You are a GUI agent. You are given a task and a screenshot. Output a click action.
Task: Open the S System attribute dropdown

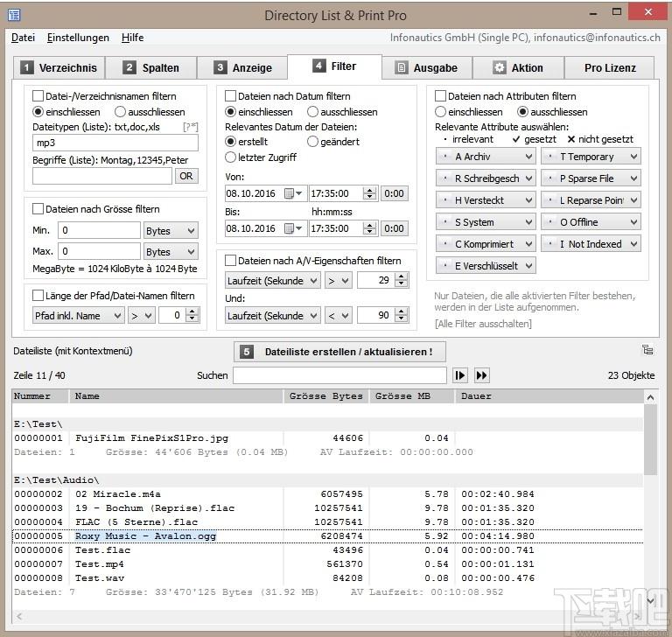[x=486, y=222]
